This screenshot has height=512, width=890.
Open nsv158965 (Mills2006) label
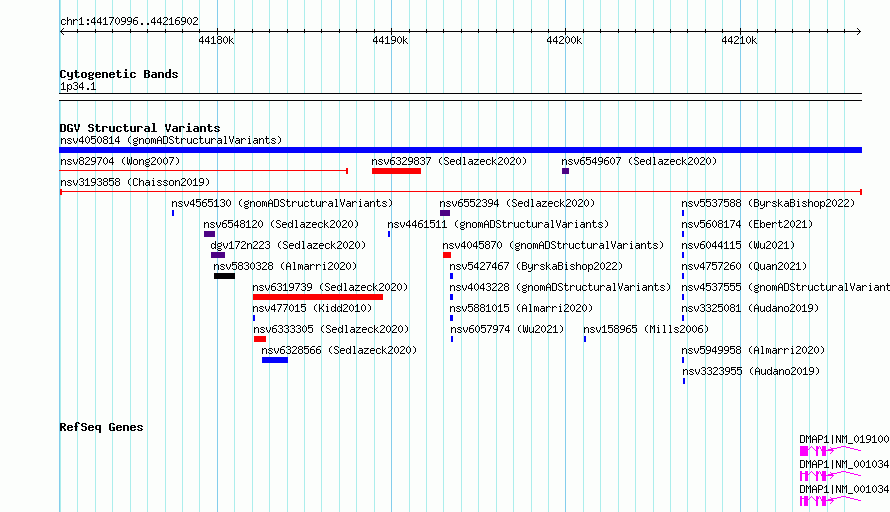pyautogui.click(x=646, y=329)
